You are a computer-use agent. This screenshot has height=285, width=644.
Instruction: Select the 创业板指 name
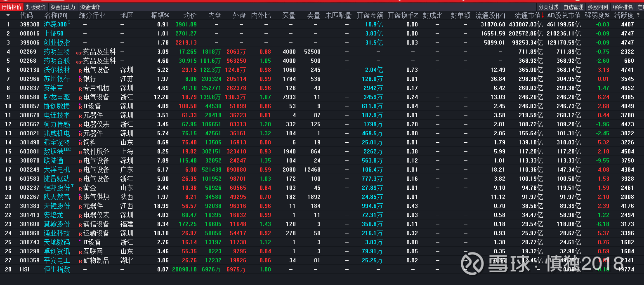pyautogui.click(x=57, y=42)
